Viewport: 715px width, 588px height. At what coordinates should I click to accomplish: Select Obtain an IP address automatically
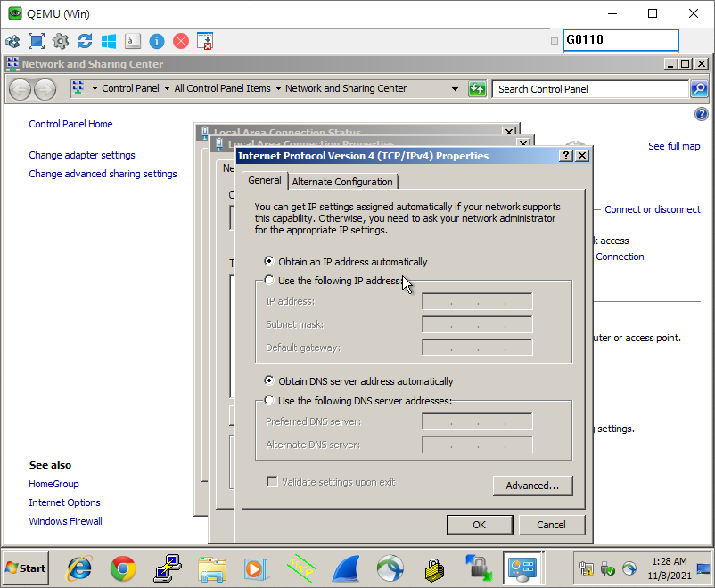(269, 262)
